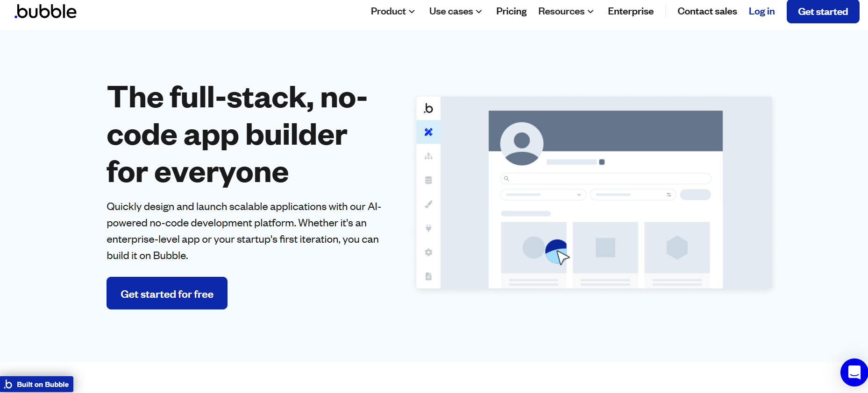
Task: Expand the Product dropdown menu
Action: point(392,11)
